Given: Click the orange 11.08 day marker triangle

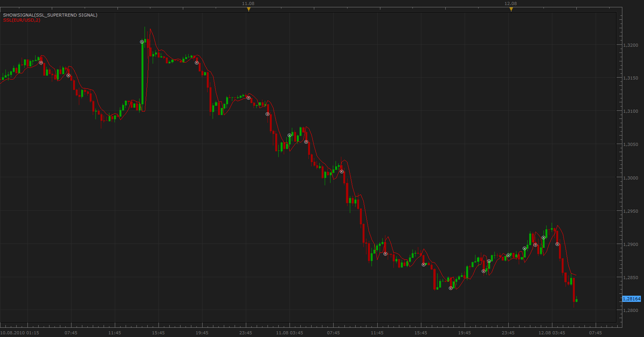Looking at the screenshot, I should pos(249,10).
